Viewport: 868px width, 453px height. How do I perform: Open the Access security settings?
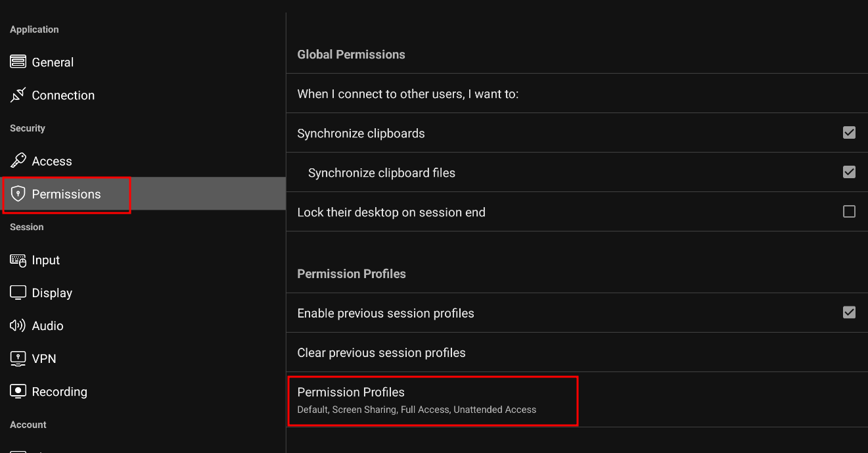pos(143,161)
